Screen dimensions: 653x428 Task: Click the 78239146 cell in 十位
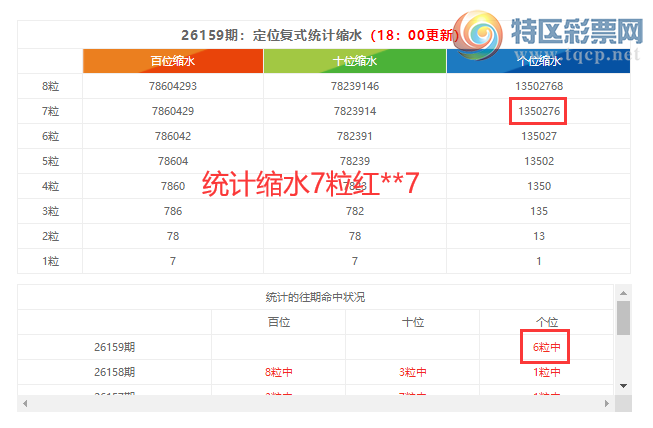point(355,86)
